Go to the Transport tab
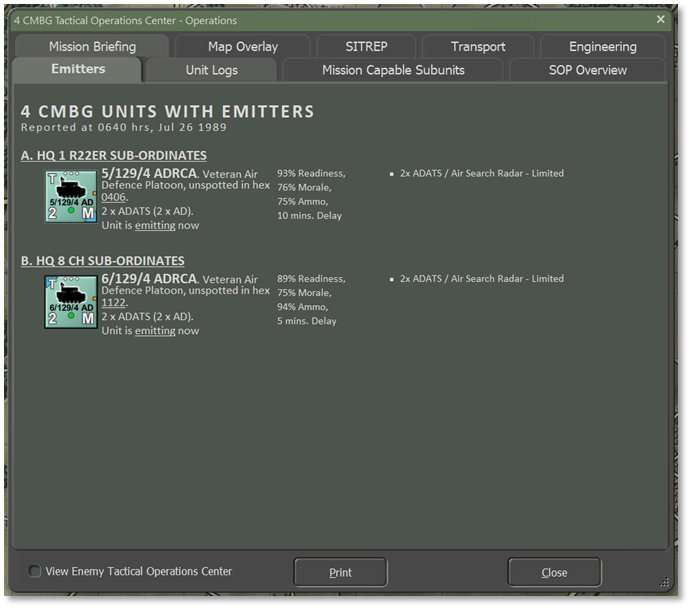The width and height of the screenshot is (690, 608). pyautogui.click(x=478, y=47)
